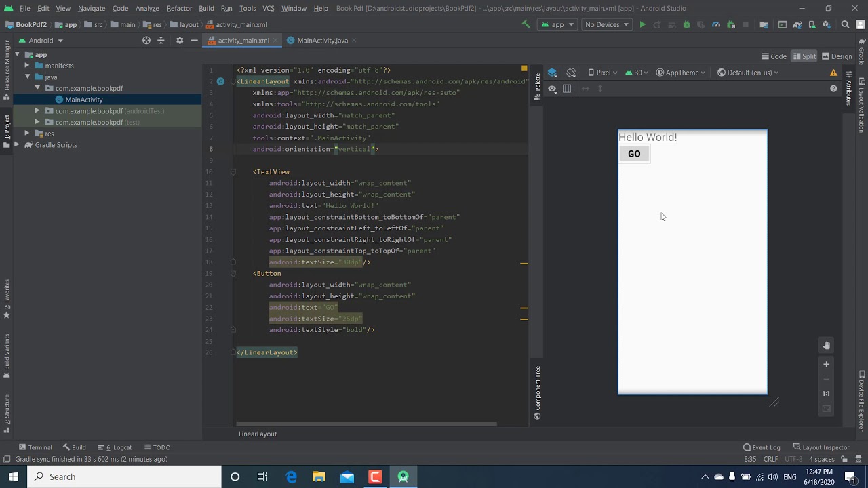The width and height of the screenshot is (868, 488).
Task: Expand Gradle Scripts node
Action: pyautogui.click(x=18, y=145)
